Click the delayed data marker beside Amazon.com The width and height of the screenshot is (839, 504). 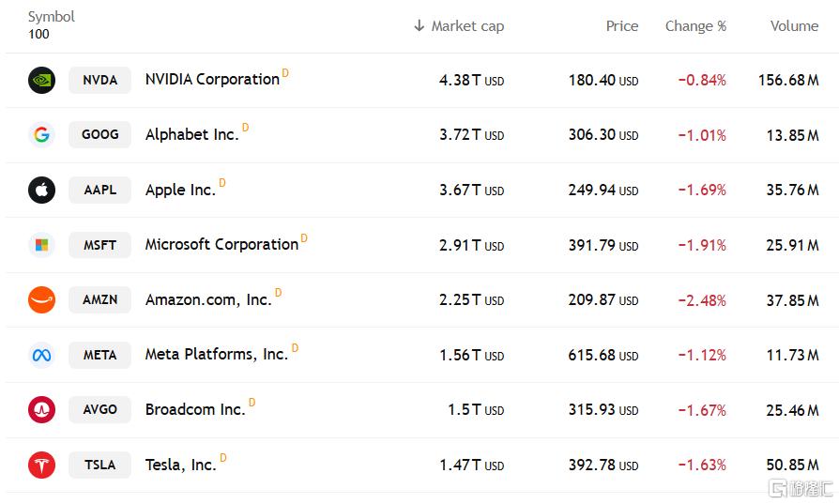[279, 293]
